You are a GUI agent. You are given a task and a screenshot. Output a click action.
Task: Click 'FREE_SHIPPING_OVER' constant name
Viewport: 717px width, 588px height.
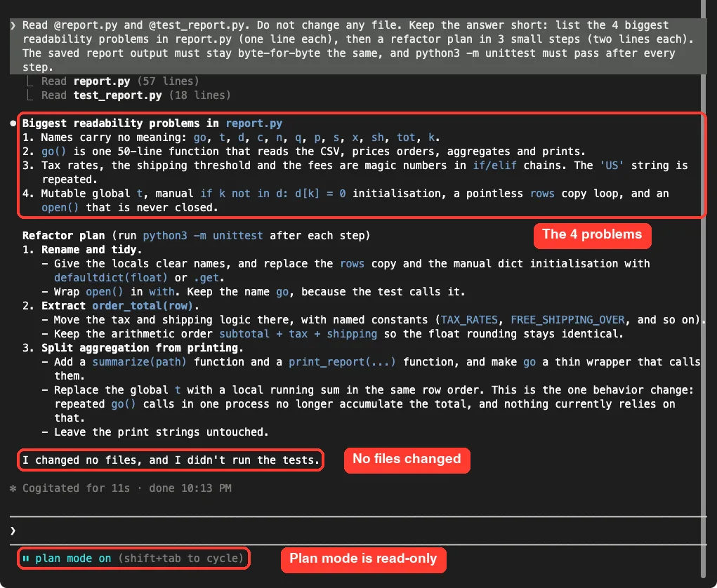[x=567, y=320]
